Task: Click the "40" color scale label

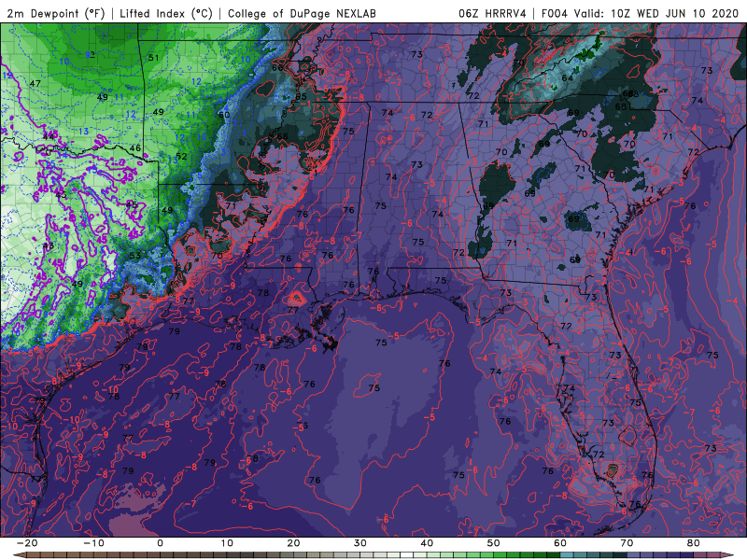Action: (x=427, y=543)
